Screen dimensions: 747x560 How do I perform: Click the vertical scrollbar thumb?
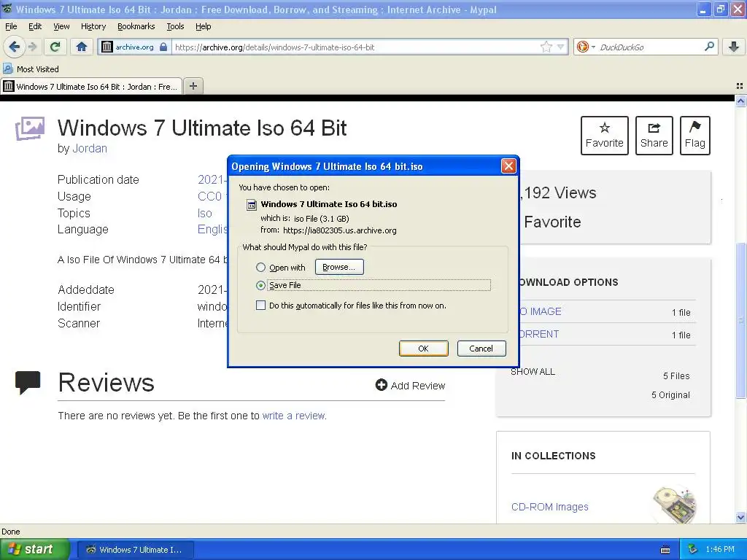coord(740,320)
